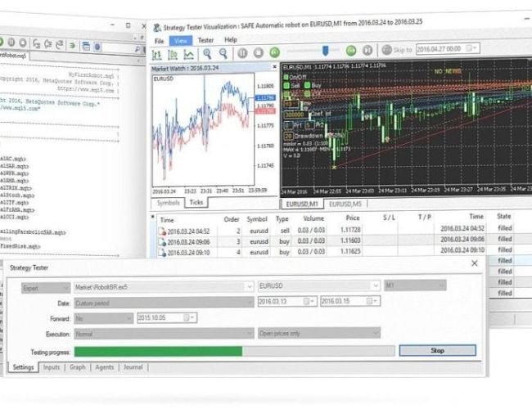Select the bar chart type icon
Image resolution: width=532 pixels, height=409 pixels.
157,54
